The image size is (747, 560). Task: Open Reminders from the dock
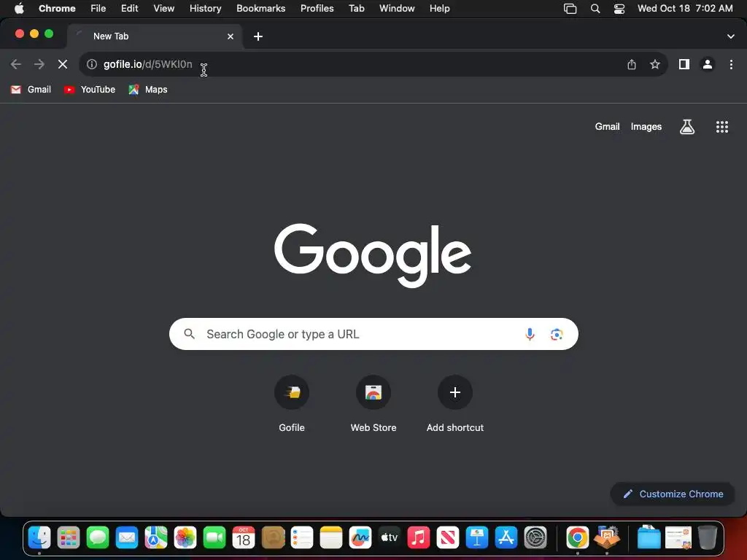pyautogui.click(x=302, y=538)
